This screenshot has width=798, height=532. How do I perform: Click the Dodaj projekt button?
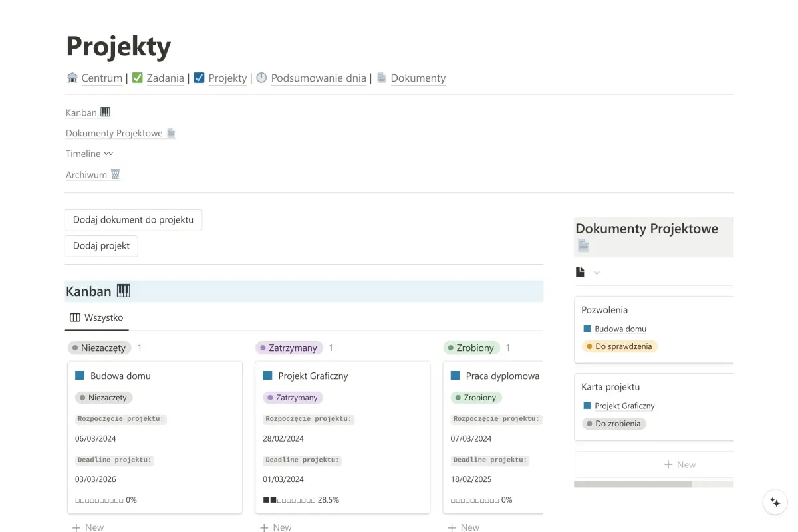click(x=101, y=245)
